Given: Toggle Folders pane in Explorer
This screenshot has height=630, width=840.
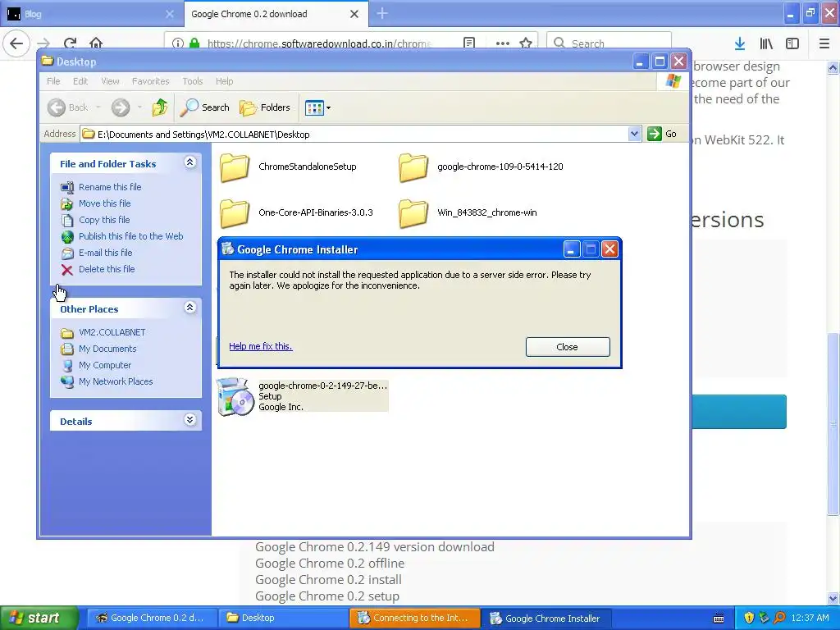Looking at the screenshot, I should click(265, 107).
